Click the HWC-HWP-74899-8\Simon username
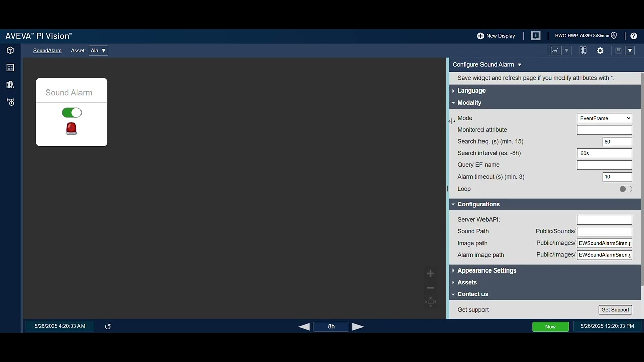The height and width of the screenshot is (362, 644). (582, 36)
